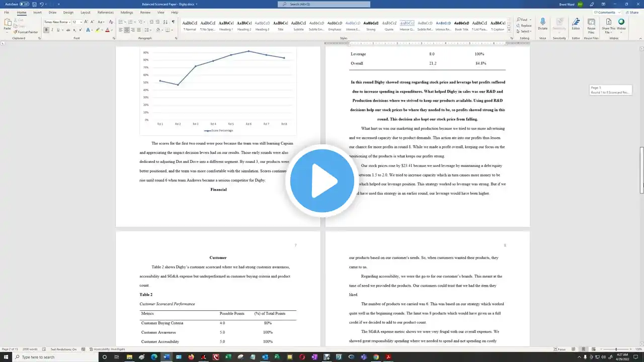This screenshot has height=362, width=644.
Task: Switch to the References tab
Action: pyautogui.click(x=106, y=12)
